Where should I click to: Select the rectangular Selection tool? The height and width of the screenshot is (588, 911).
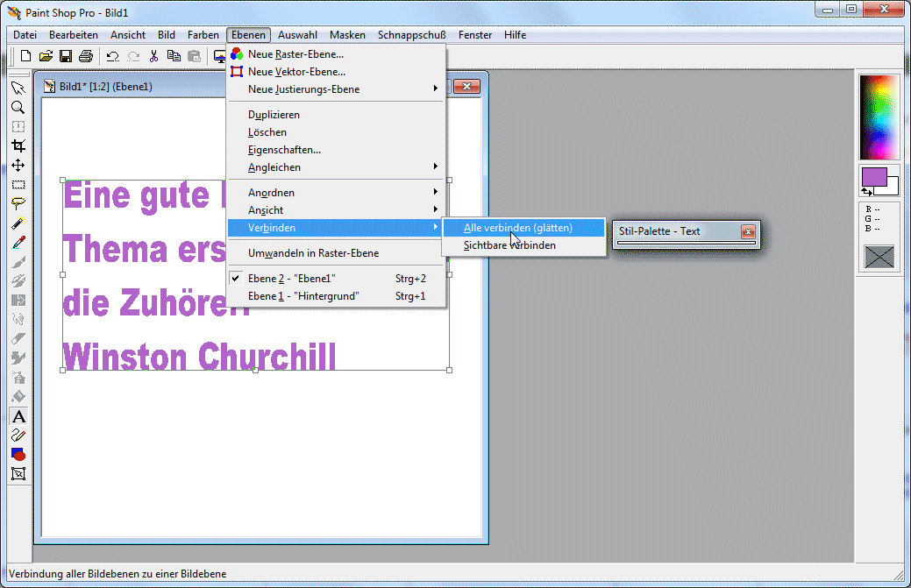click(18, 185)
